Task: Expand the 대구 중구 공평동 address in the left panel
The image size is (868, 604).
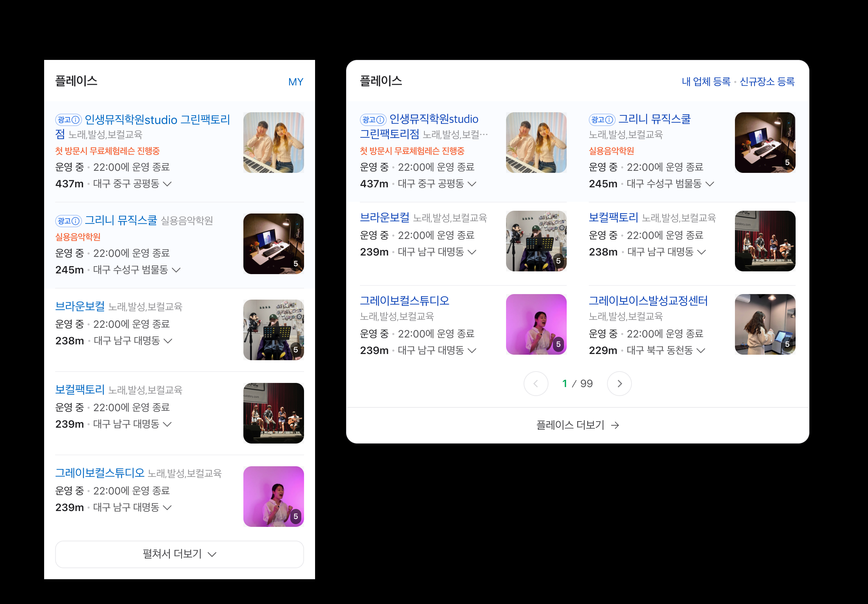Action: pos(167,184)
